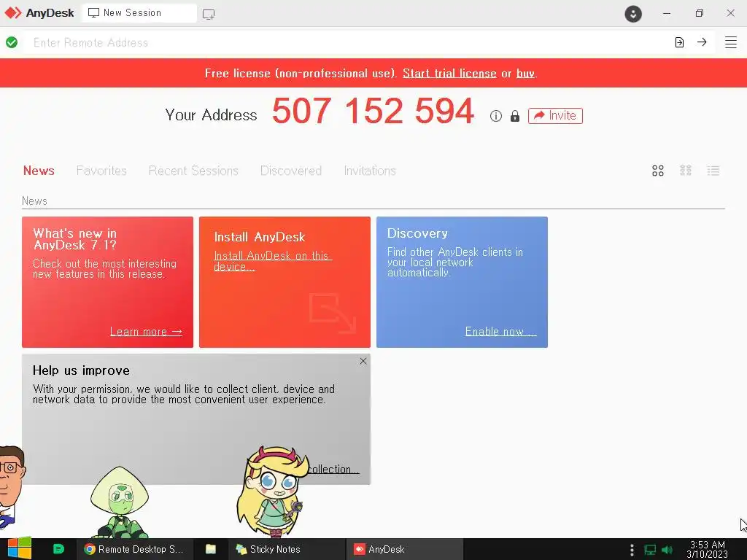This screenshot has height=560, width=747.
Task: Open a new session tab with plus monitor icon
Action: [x=208, y=14]
